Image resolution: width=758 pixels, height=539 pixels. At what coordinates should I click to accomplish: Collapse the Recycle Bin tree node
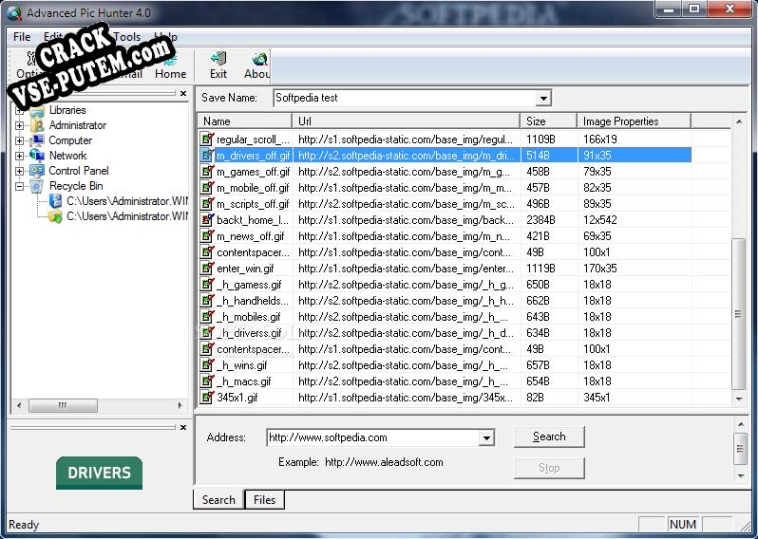point(19,186)
